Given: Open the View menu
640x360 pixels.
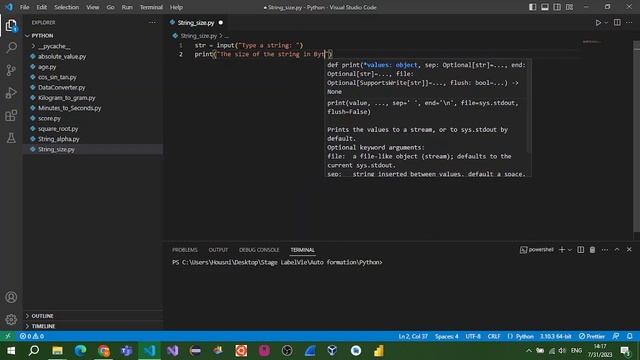Looking at the screenshot, I should (x=93, y=7).
